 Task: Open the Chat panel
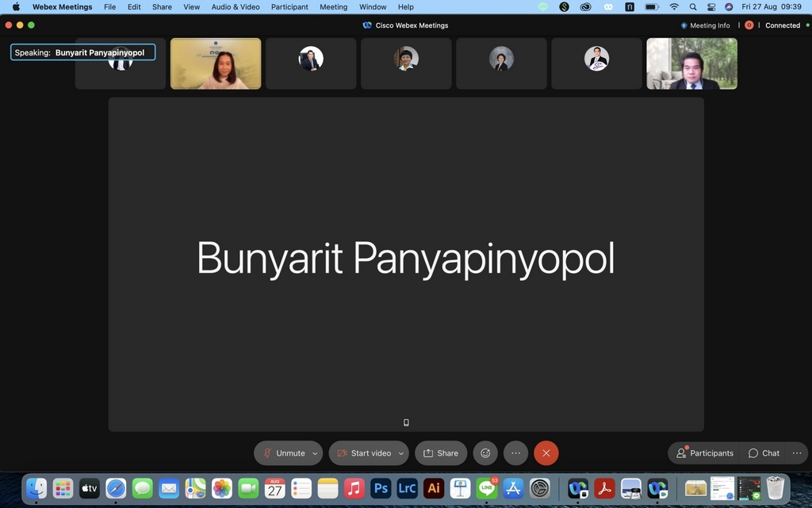(x=764, y=453)
